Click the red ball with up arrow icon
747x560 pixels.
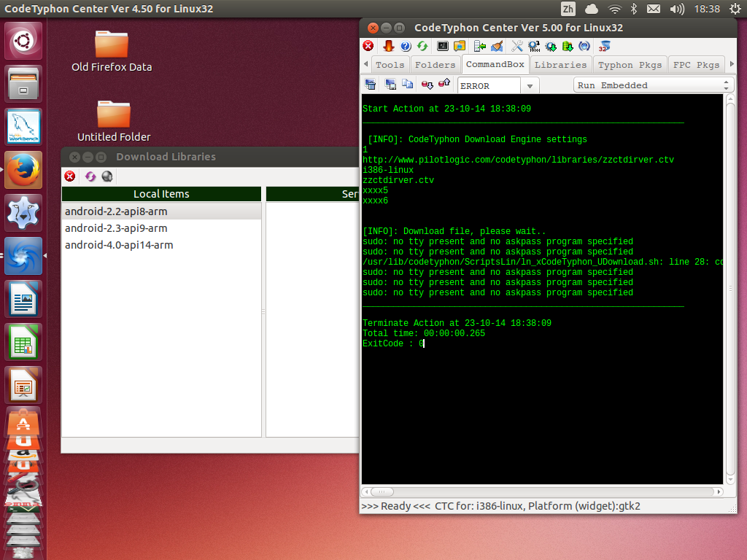(x=444, y=84)
